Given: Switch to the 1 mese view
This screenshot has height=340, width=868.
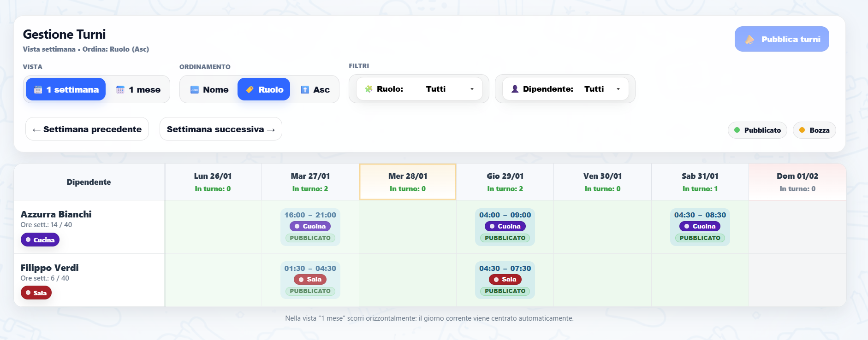Looking at the screenshot, I should pyautogui.click(x=138, y=90).
